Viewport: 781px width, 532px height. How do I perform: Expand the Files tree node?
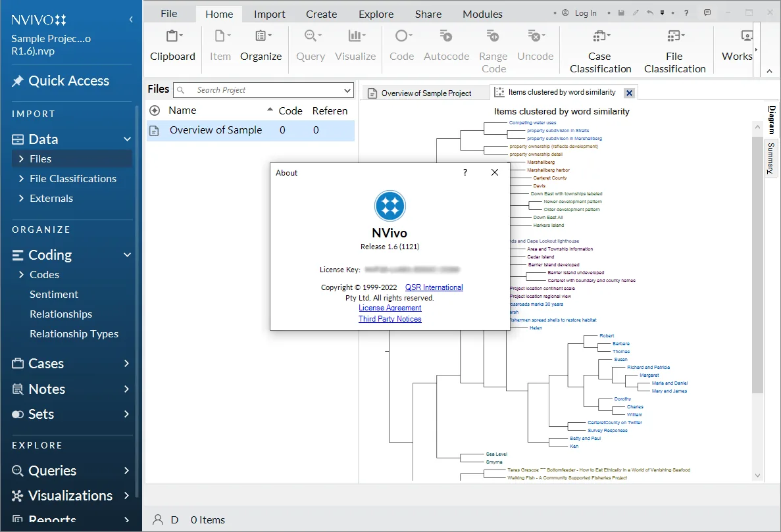point(21,158)
